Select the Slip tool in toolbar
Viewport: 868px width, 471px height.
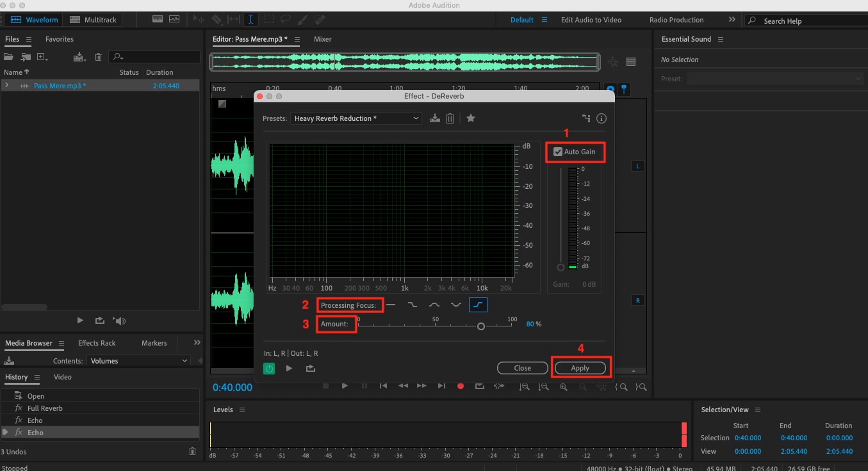234,20
